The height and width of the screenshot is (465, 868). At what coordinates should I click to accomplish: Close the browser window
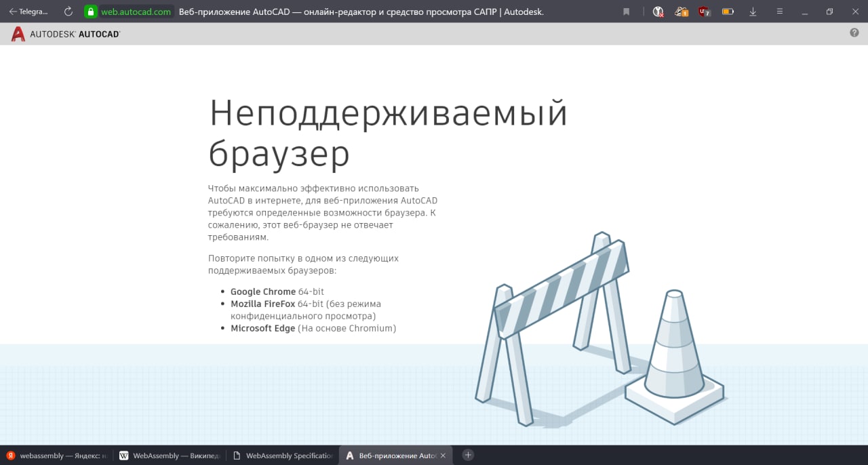point(854,12)
